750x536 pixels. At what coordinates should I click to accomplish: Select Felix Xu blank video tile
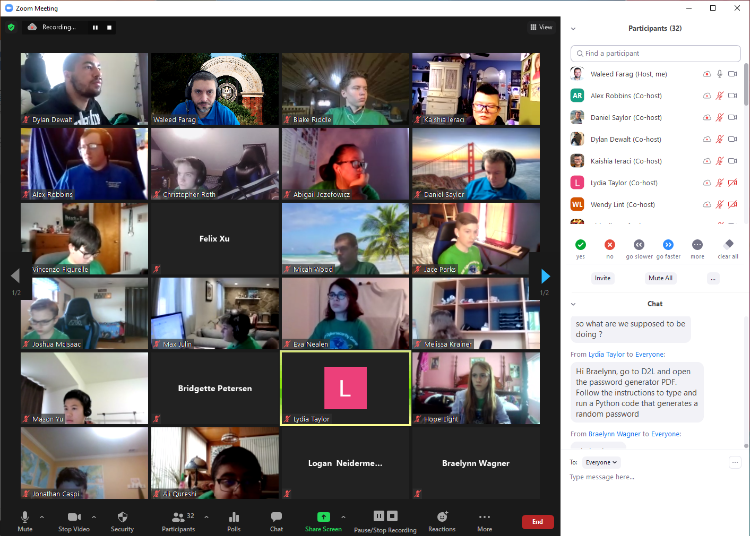tap(215, 239)
